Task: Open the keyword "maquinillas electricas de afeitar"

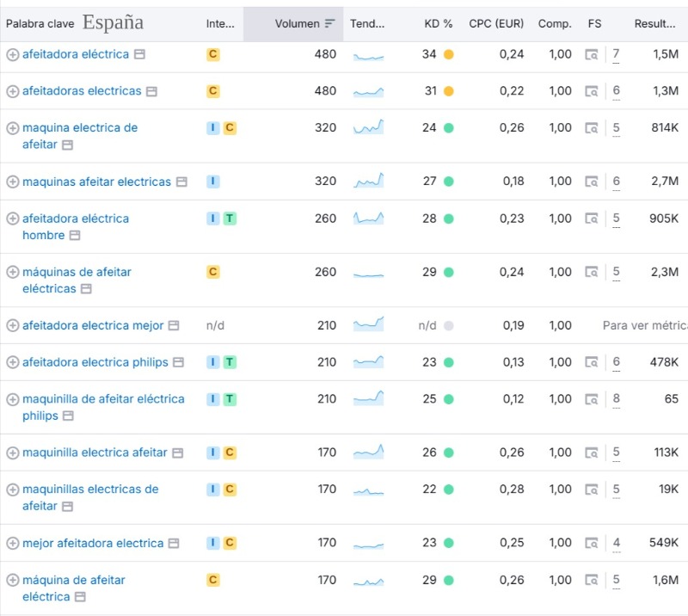Action: point(90,488)
